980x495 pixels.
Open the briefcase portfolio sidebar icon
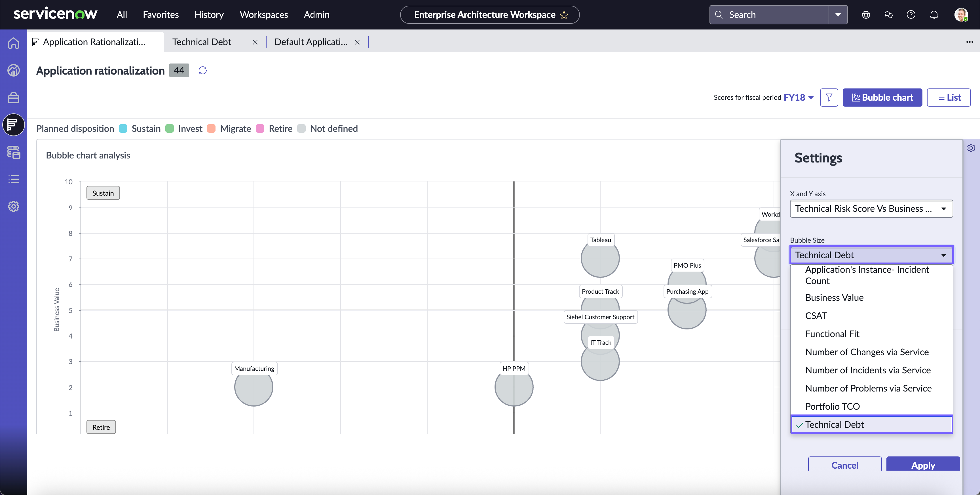point(14,98)
